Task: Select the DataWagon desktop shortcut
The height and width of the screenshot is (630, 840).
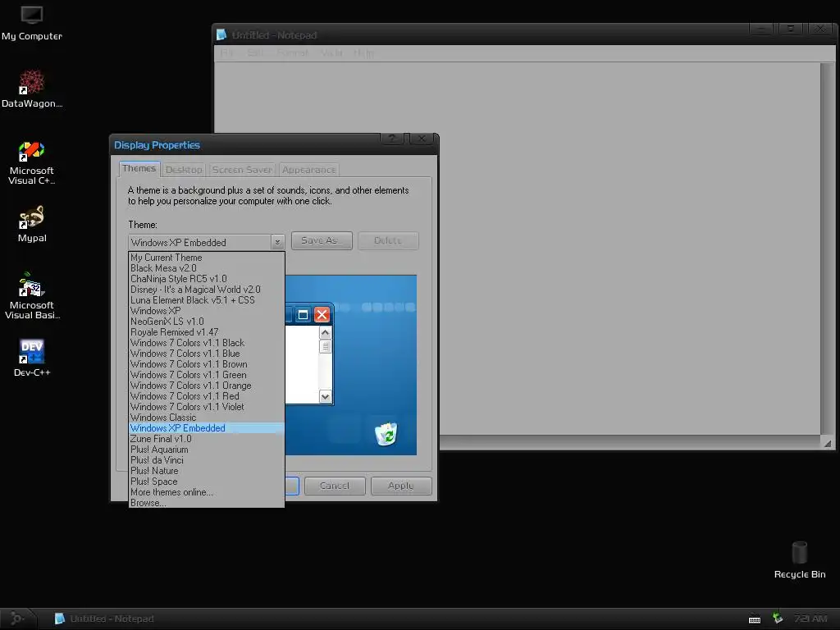Action: click(32, 89)
